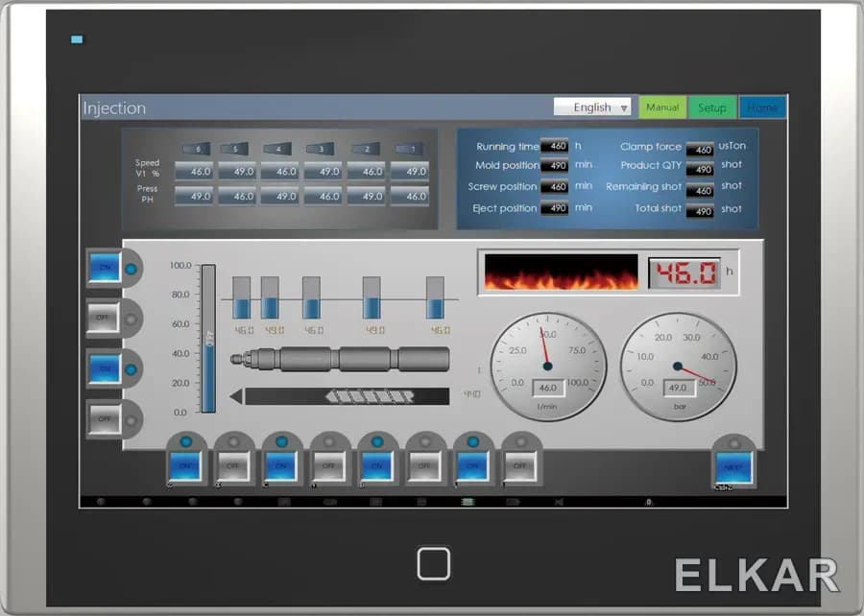Toggle the top-left blue ON switch

pyautogui.click(x=105, y=268)
